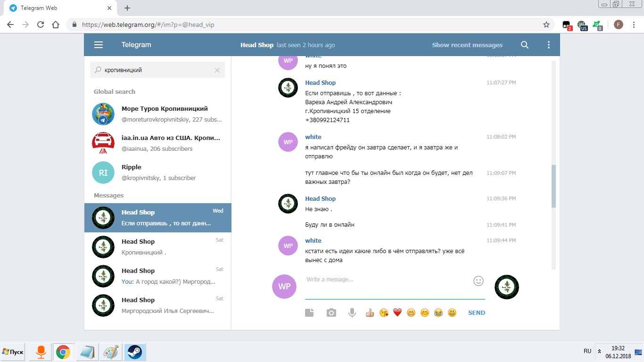Click the extension icon with red badge 2
Viewport: 644px width, 362px height.
point(567,25)
